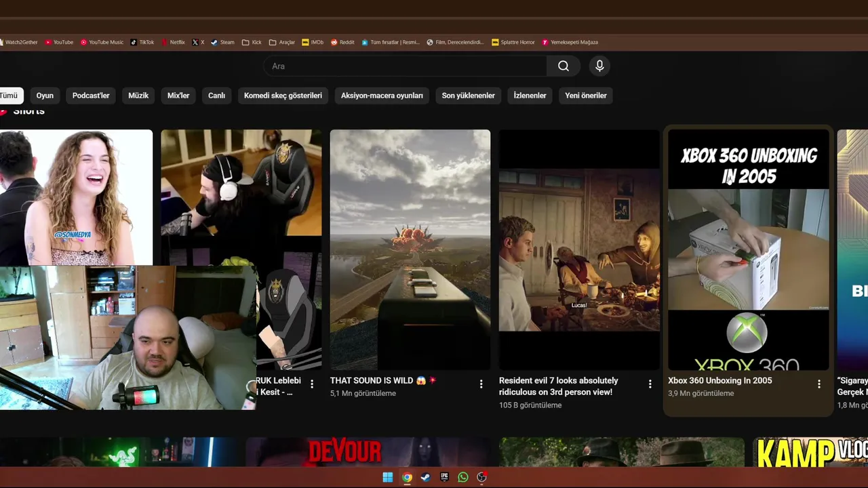Play the Xbox 360 unboxing thumbnail
Image resolution: width=868 pixels, height=488 pixels.
coord(748,249)
